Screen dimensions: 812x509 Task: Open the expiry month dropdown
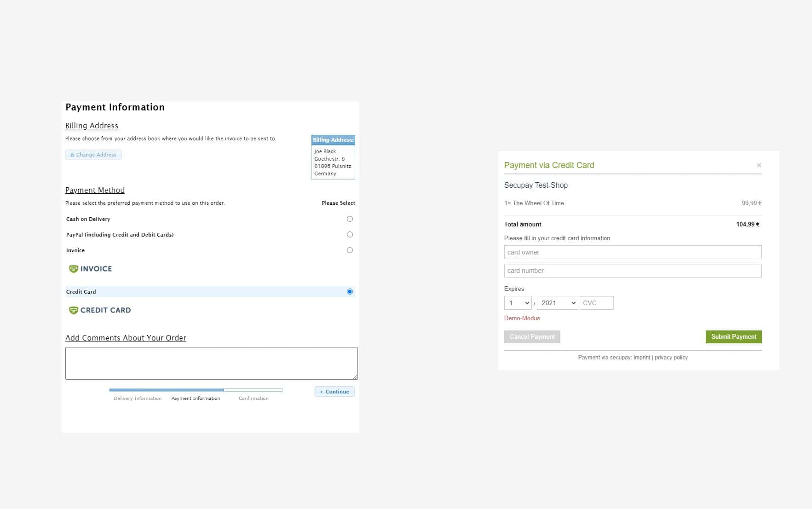point(518,303)
